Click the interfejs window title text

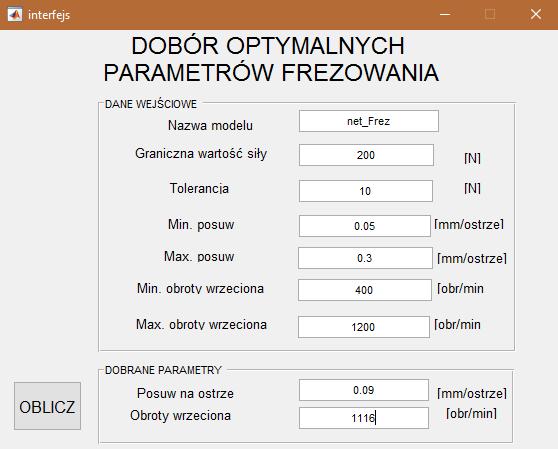click(x=49, y=15)
